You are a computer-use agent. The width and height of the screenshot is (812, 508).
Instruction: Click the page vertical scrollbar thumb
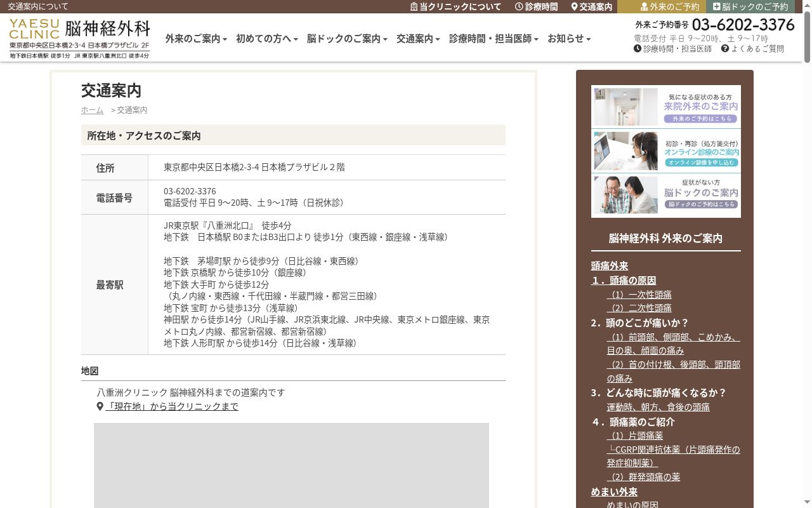(807, 37)
